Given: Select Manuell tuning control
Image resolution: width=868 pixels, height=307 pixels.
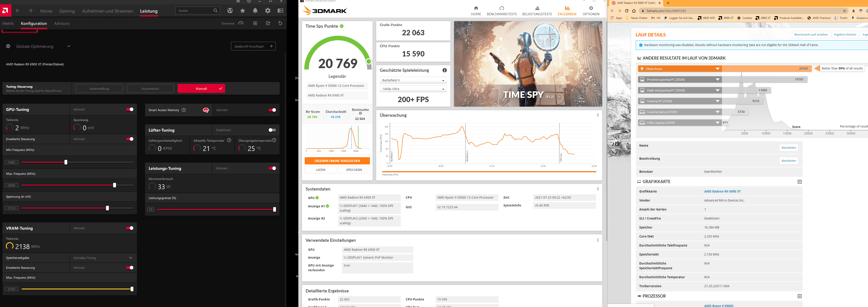Looking at the screenshot, I should point(201,89).
